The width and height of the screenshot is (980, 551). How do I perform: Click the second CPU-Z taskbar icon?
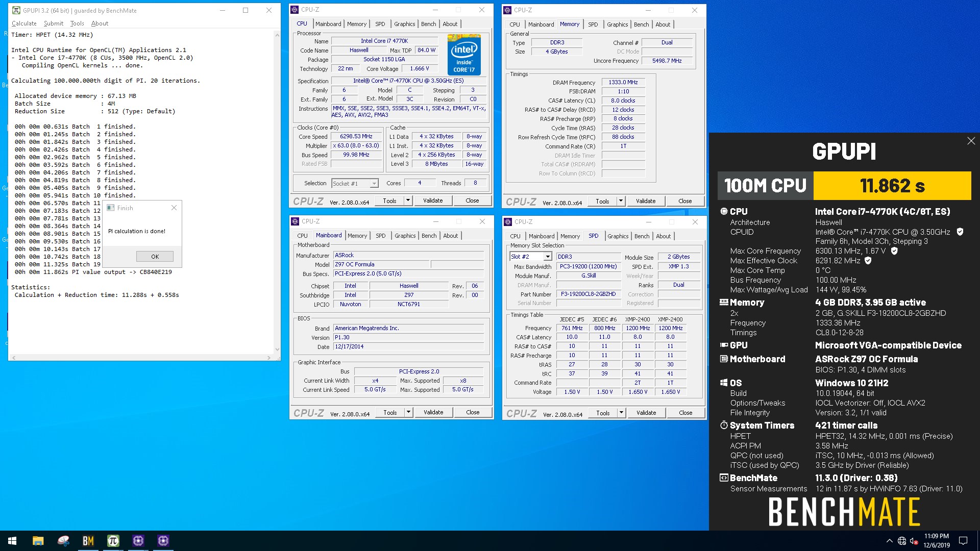(x=163, y=541)
